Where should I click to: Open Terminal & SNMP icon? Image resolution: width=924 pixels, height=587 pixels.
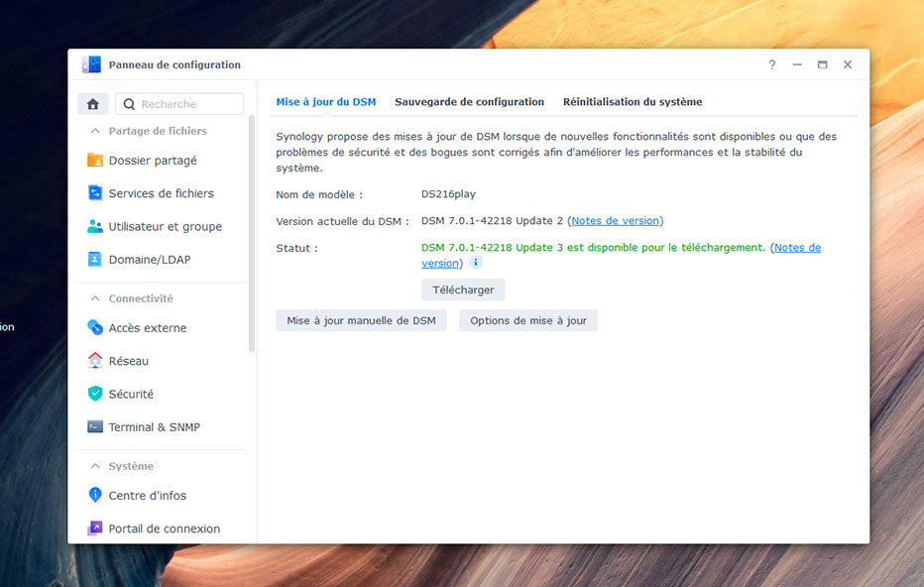point(95,427)
